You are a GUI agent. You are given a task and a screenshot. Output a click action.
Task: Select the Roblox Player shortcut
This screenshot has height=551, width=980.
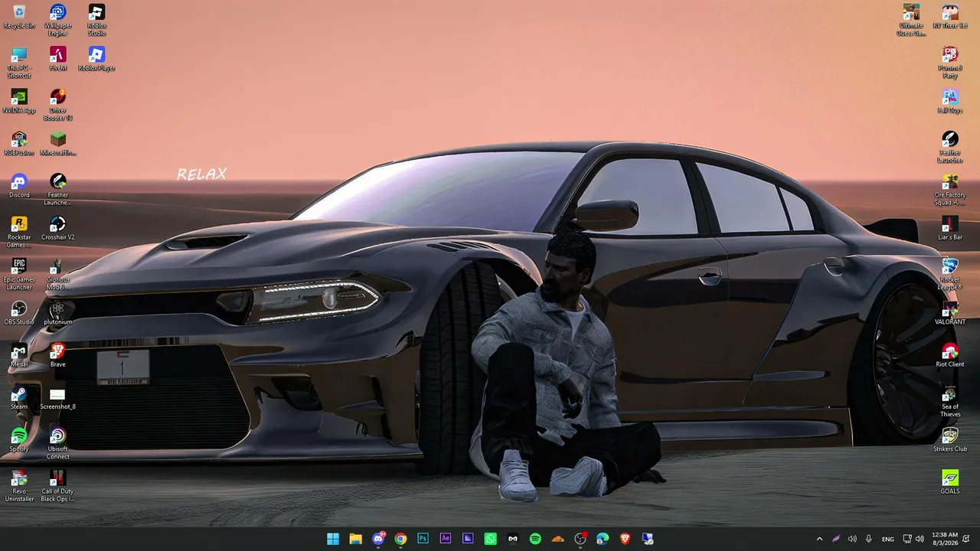click(96, 58)
